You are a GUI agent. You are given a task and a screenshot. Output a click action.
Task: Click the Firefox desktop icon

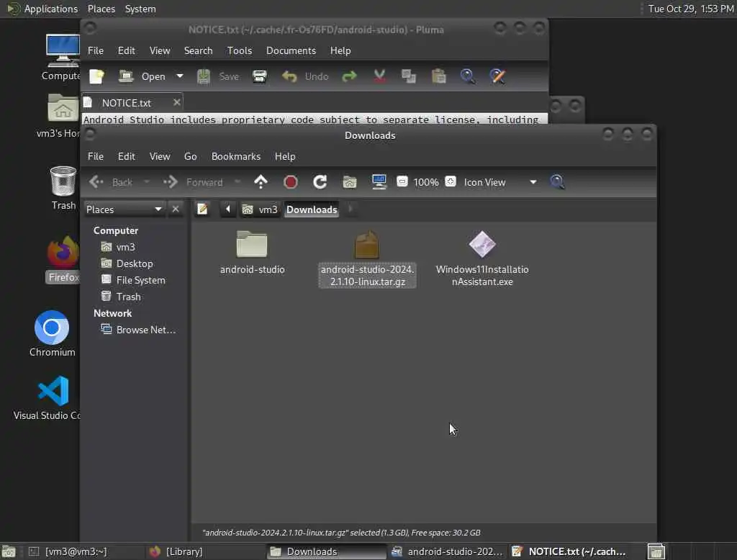click(x=63, y=260)
